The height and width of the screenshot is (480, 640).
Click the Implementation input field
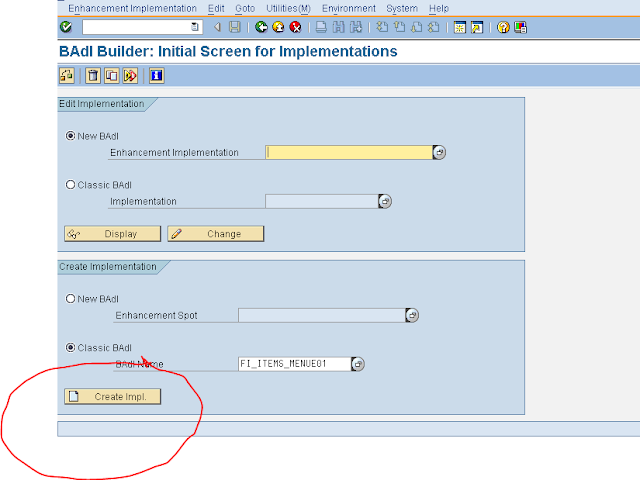pyautogui.click(x=322, y=201)
